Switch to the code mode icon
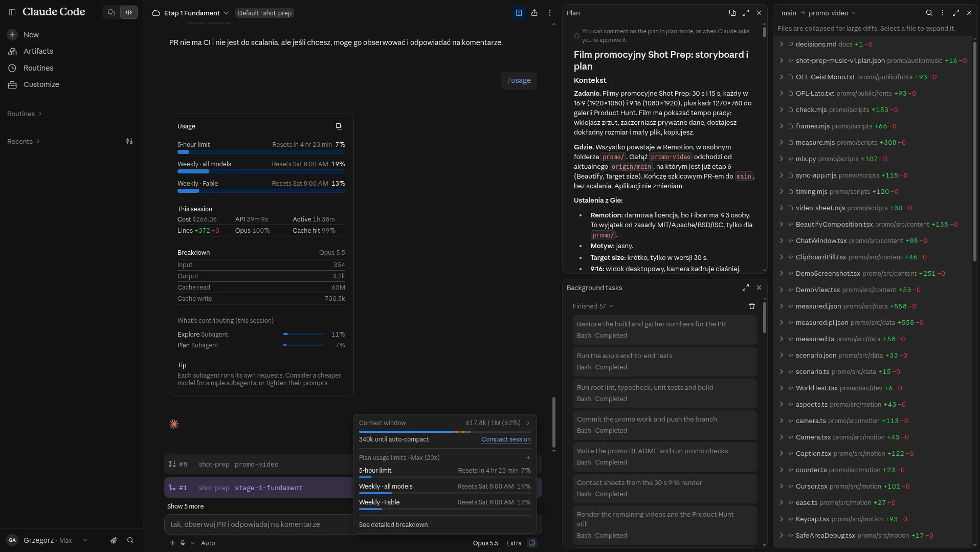The height and width of the screenshot is (552, 980). [x=129, y=12]
